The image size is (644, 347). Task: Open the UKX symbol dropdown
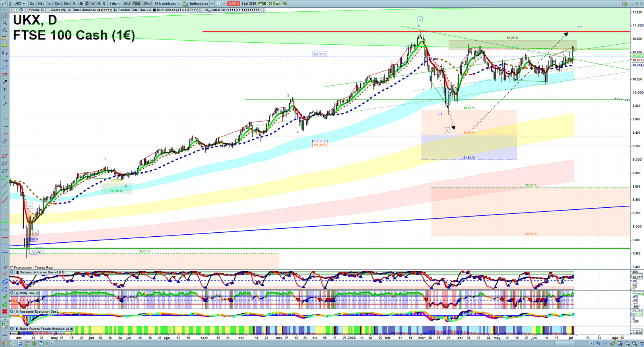(20, 4)
